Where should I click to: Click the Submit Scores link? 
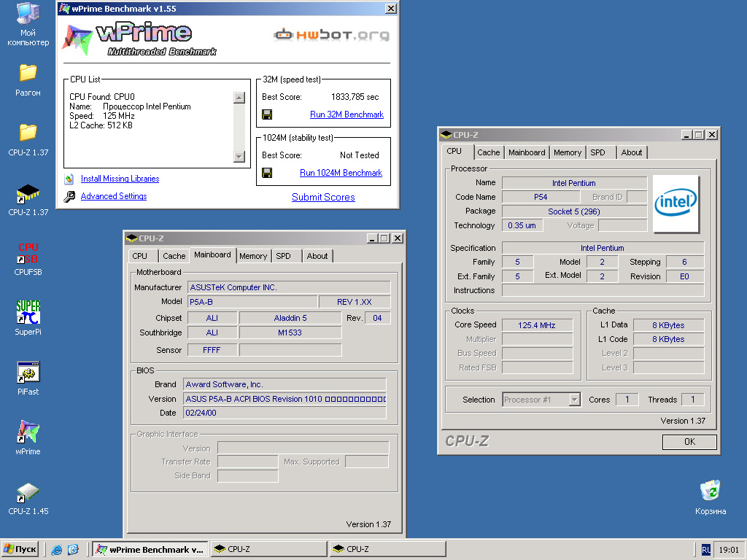pos(323,197)
